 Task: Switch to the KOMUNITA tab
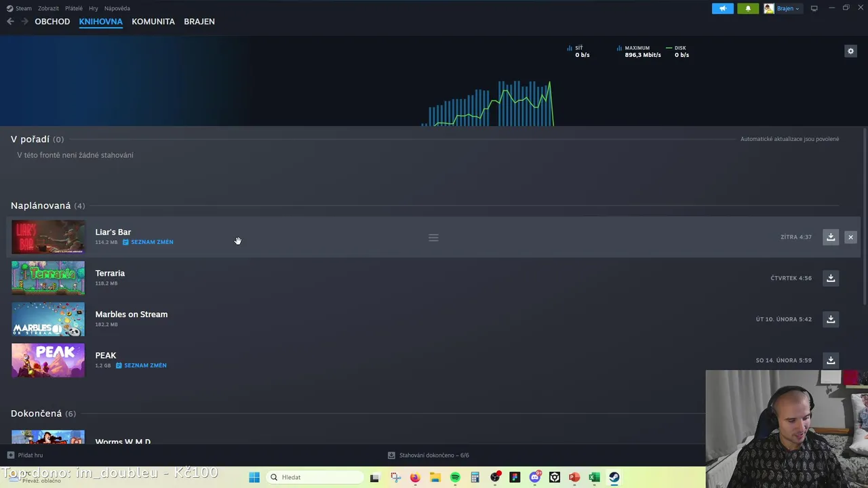[153, 22]
